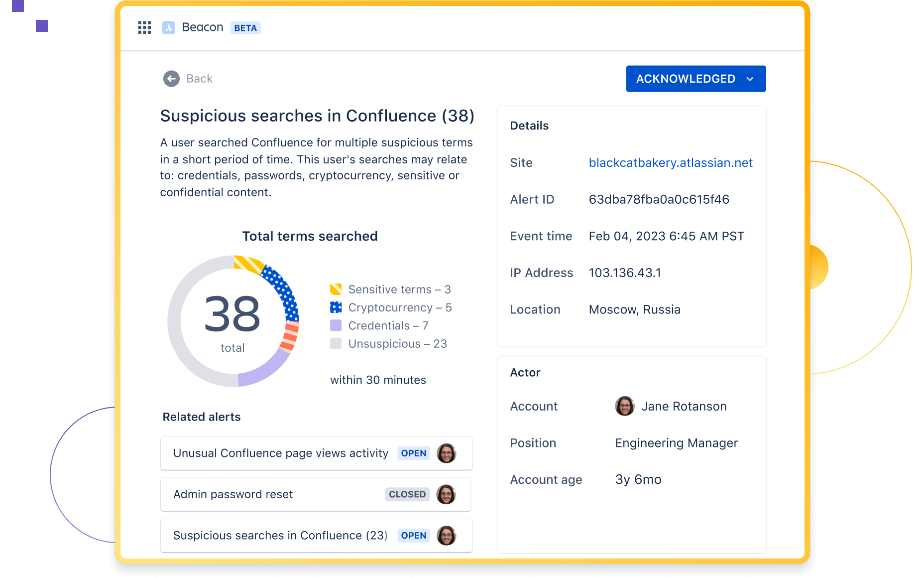Open the Unusual Confluence page views activity alert

280,453
